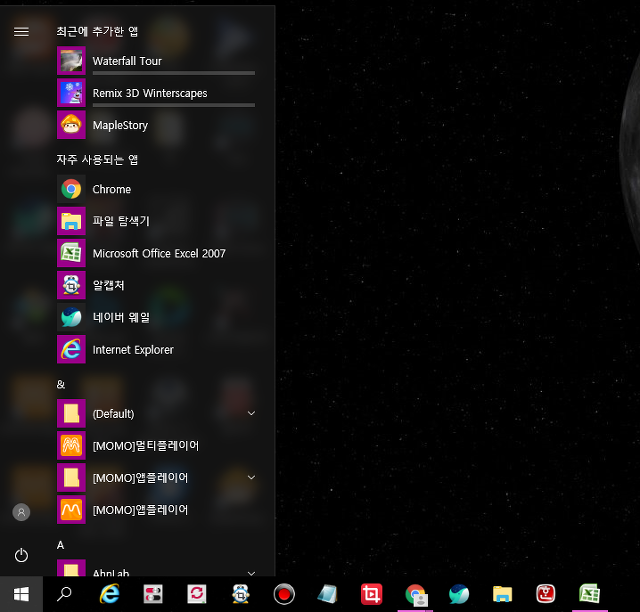Click the '&' letter group header

[61, 384]
